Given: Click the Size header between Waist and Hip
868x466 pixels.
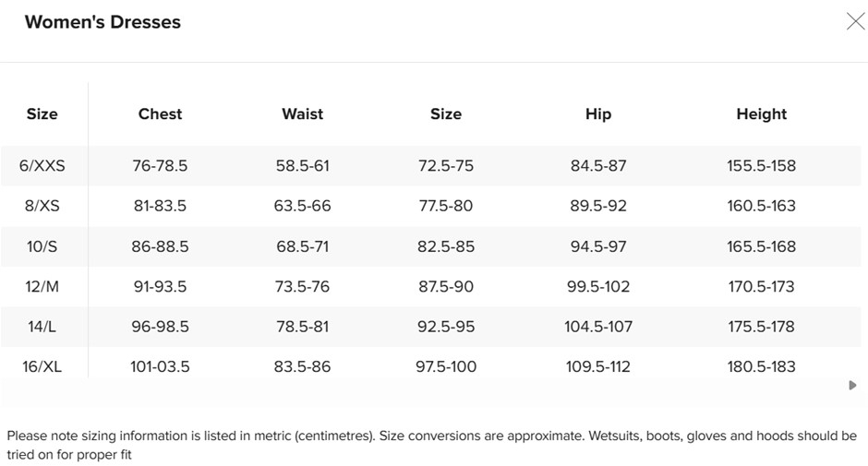Looking at the screenshot, I should pos(445,114).
